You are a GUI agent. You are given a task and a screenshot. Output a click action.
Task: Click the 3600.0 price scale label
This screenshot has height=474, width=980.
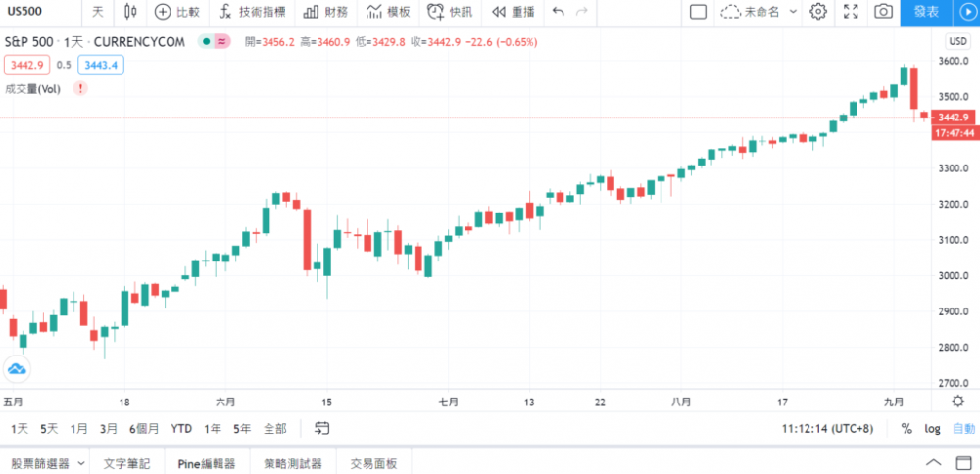(954, 61)
